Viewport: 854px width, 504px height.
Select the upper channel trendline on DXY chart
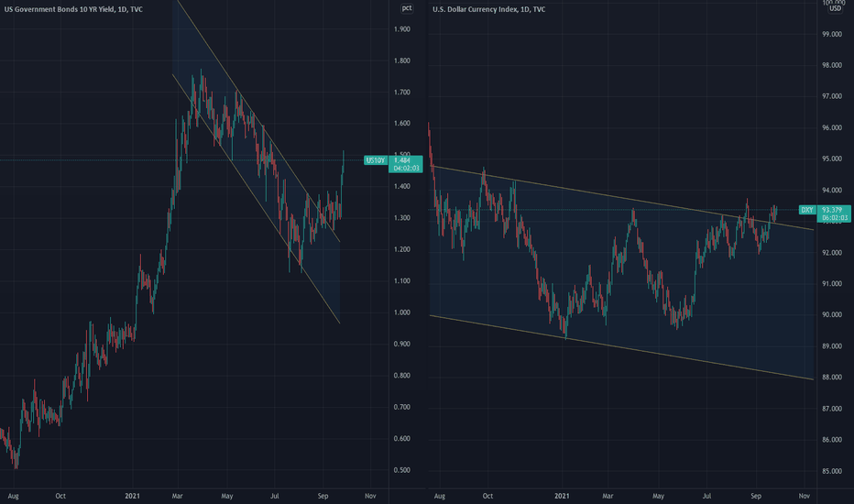pos(622,198)
